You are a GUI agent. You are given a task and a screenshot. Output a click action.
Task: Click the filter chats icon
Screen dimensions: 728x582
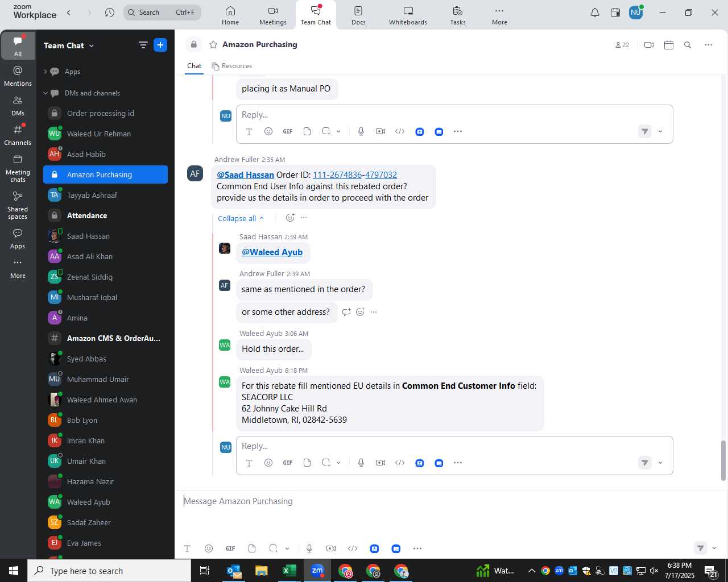point(143,45)
